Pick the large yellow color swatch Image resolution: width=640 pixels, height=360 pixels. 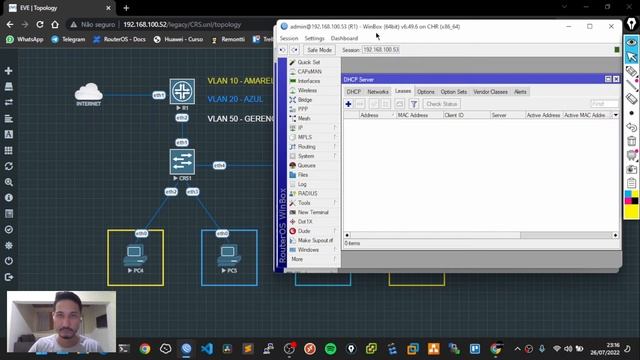(631, 211)
